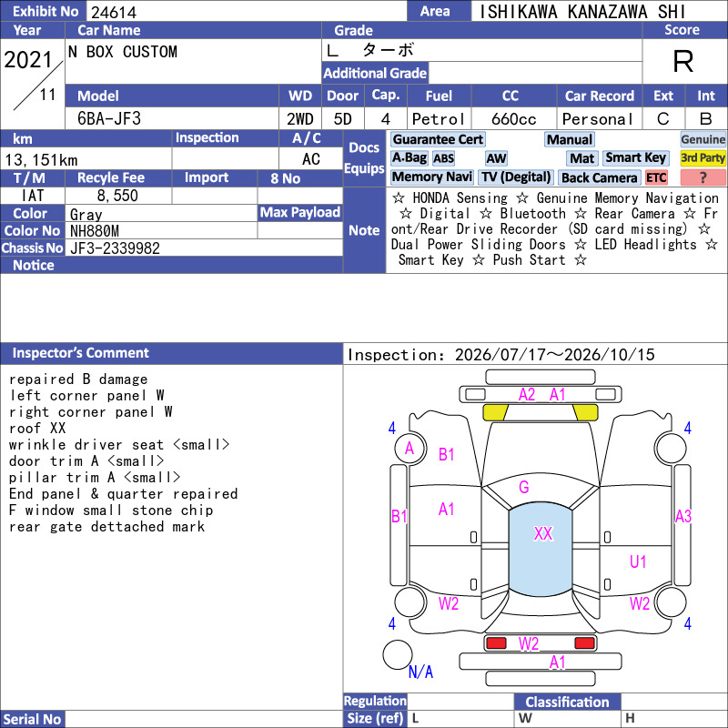Click the HONDA Sensing note text
The height and width of the screenshot is (728, 728).
pos(460,198)
